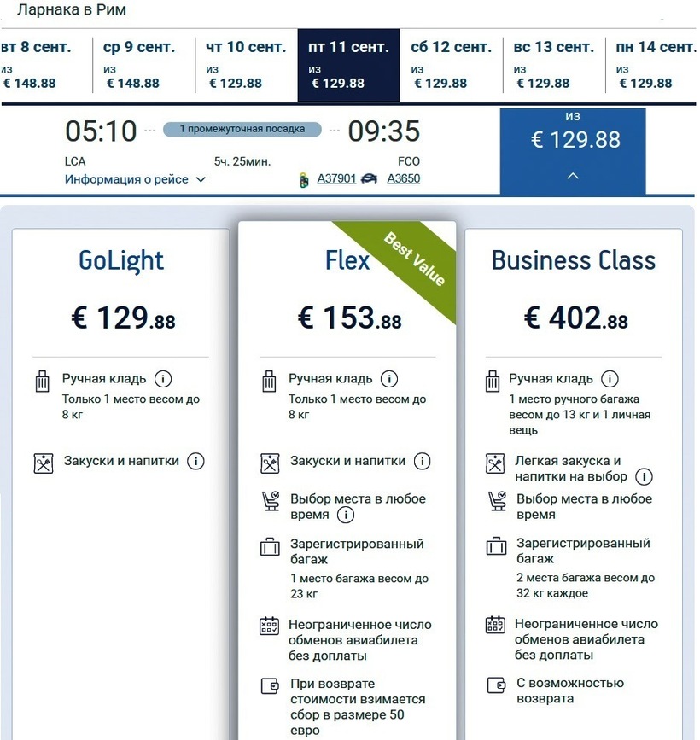Open flight A37901 link
Screen dimensions: 700x740
336,179
